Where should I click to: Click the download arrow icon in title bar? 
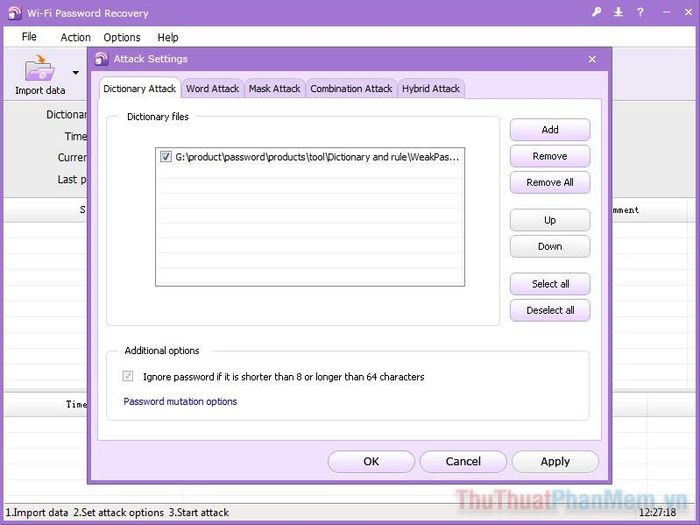pyautogui.click(x=618, y=12)
